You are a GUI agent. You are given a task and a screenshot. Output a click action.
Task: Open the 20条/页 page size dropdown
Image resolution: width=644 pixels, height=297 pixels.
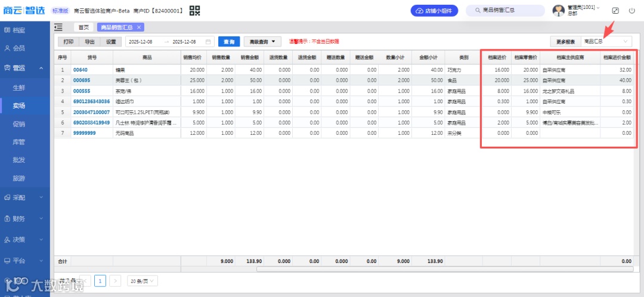pyautogui.click(x=143, y=281)
